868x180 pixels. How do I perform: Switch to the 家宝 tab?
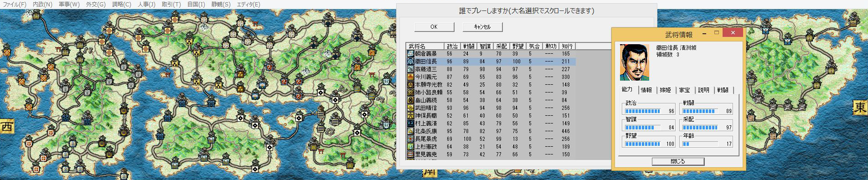684,90
